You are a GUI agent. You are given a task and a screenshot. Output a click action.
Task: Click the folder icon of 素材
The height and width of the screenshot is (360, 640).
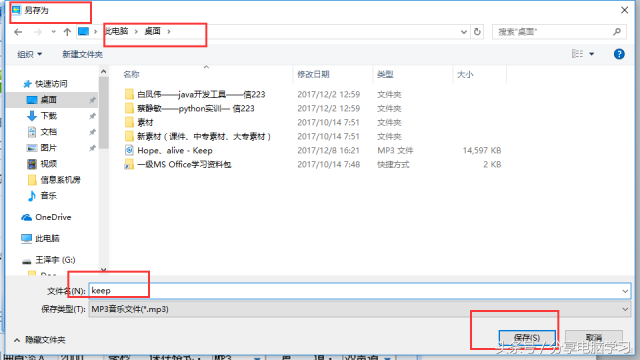129,122
